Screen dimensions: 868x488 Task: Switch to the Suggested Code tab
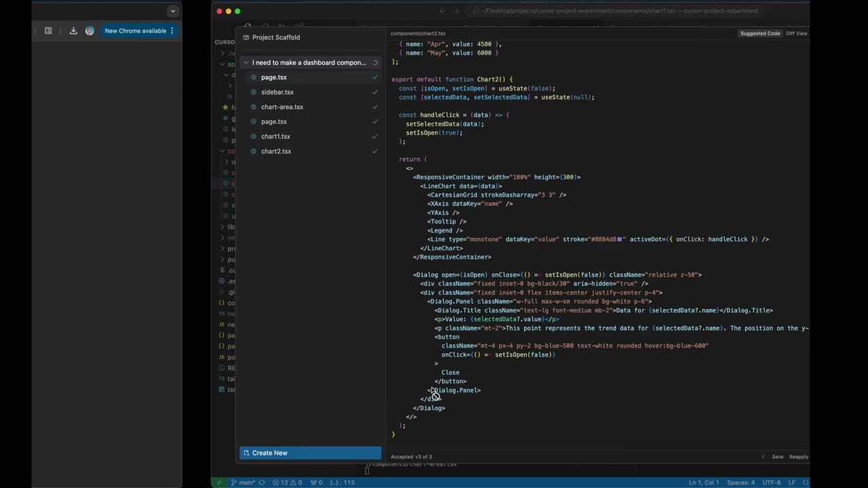(759, 33)
